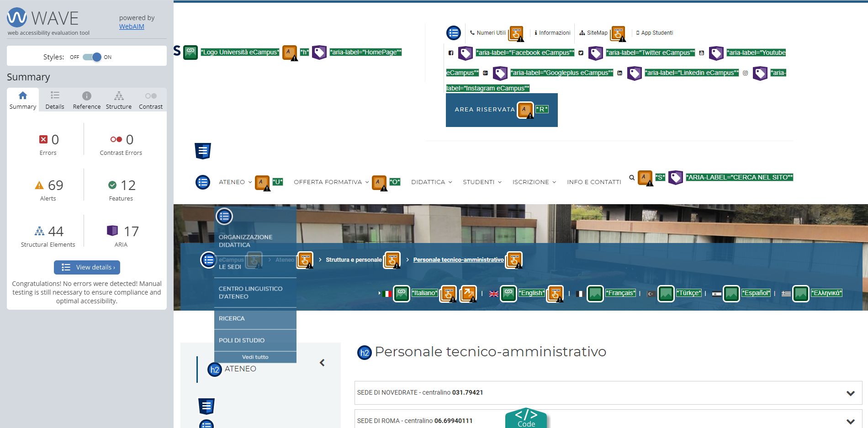The width and height of the screenshot is (868, 428).
Task: Click the Contrast Errors icon
Action: [116, 139]
